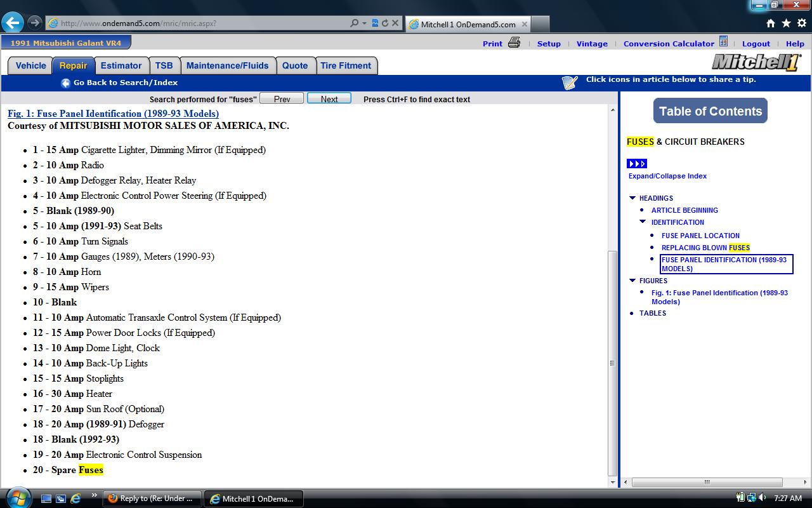Click the Vintage link
The image size is (812, 508).
point(592,44)
